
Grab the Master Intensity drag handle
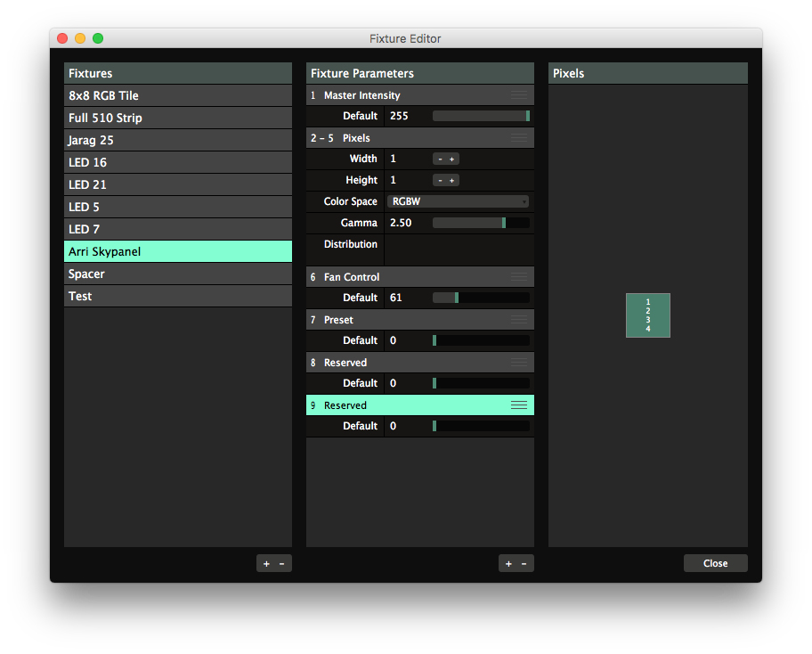[519, 95]
